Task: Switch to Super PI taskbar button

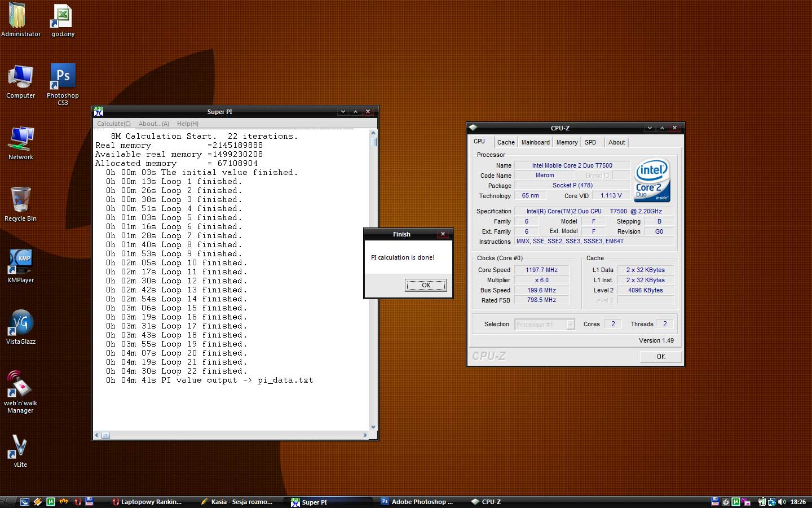Action: pos(330,502)
